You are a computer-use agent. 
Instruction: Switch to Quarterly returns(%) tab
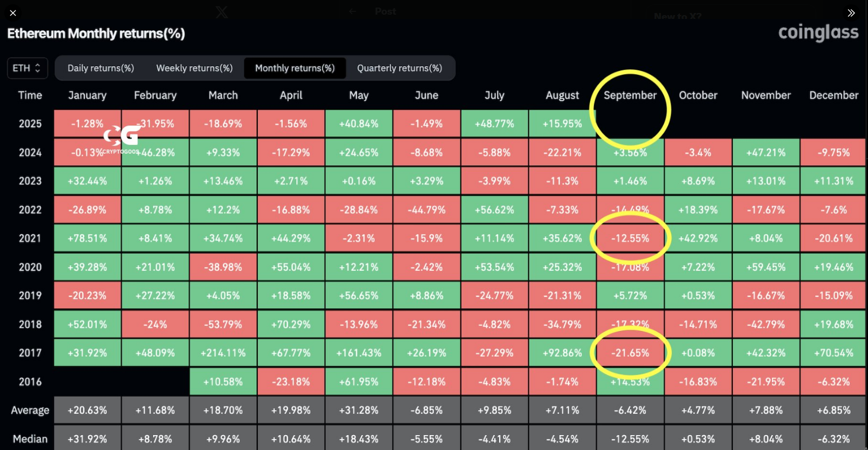[x=399, y=68]
